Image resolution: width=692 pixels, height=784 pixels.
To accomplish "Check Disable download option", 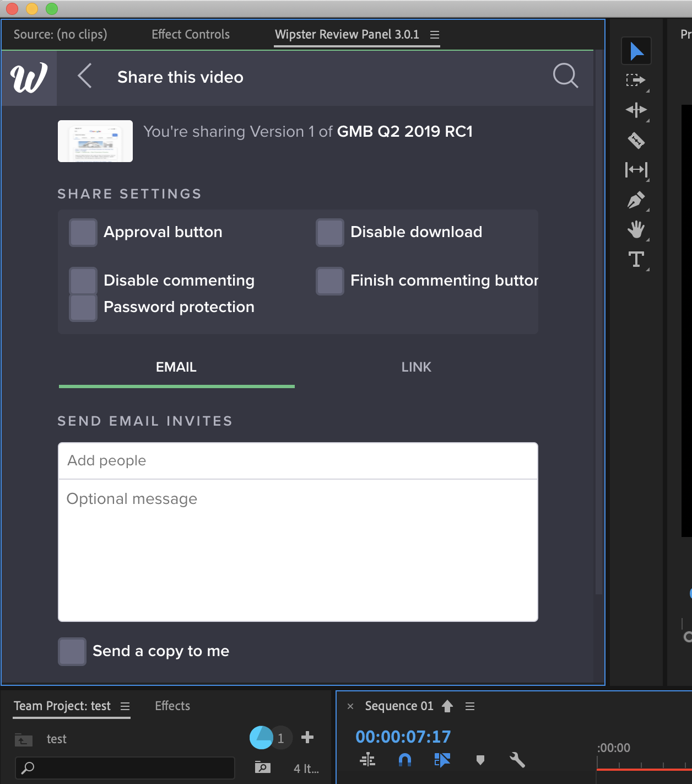I will click(330, 233).
